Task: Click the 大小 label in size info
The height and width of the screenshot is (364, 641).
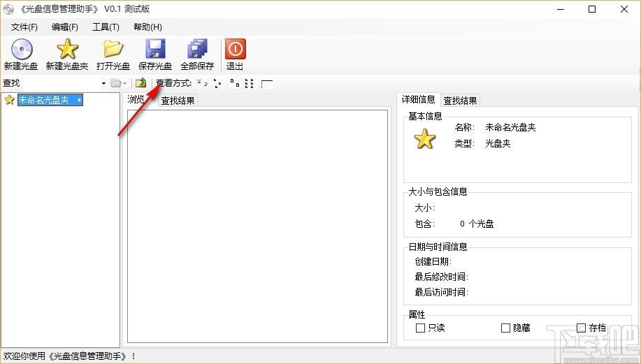Action: tap(425, 208)
